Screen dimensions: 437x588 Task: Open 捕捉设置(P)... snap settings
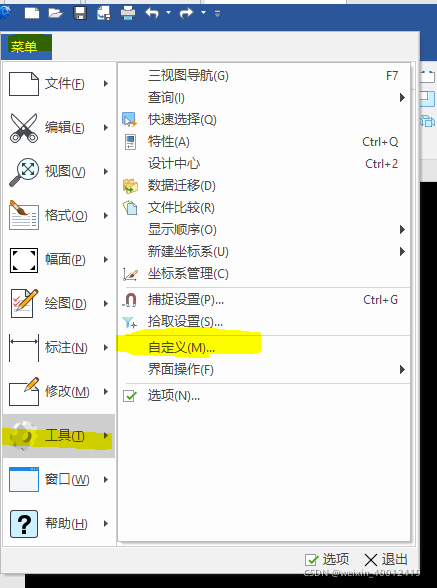[264, 300]
